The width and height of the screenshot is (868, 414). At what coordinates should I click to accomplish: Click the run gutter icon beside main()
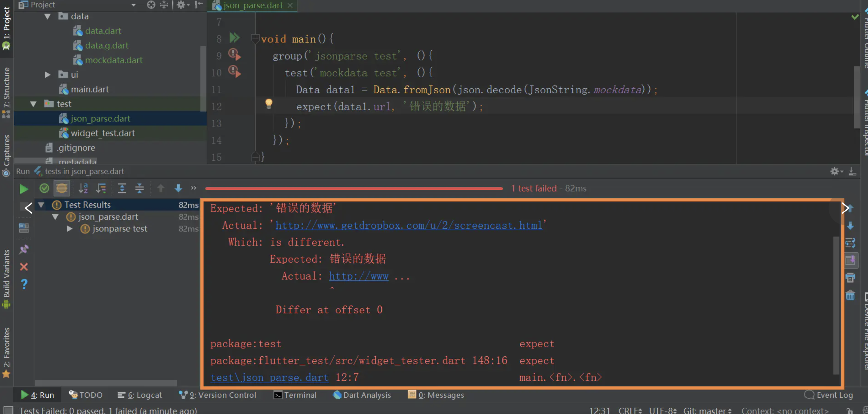tap(234, 38)
